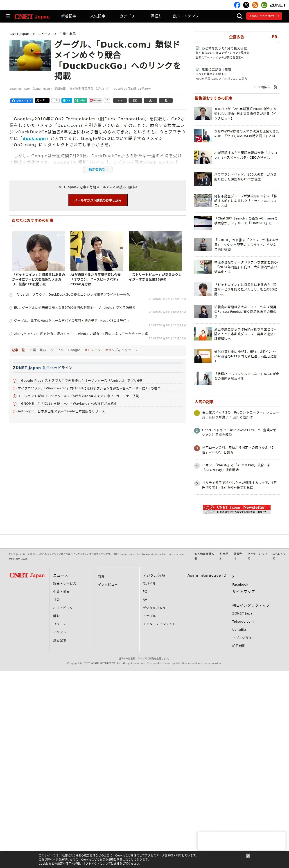Click the #ランディングページ tag
The image size is (289, 868).
[x=121, y=350]
